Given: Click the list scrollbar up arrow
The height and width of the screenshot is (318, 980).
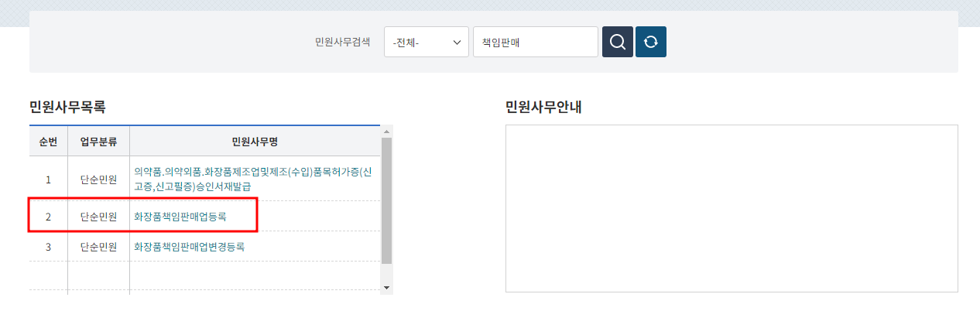Looking at the screenshot, I should coord(387,132).
